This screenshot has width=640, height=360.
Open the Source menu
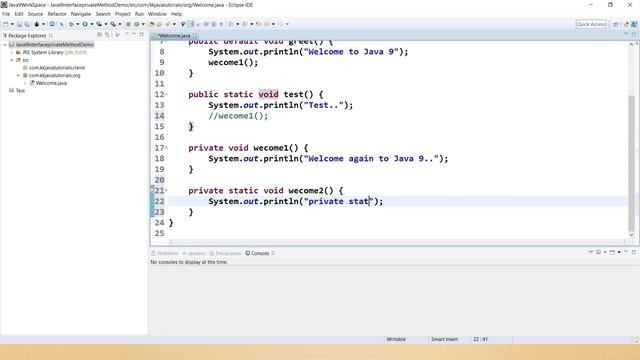click(x=35, y=14)
